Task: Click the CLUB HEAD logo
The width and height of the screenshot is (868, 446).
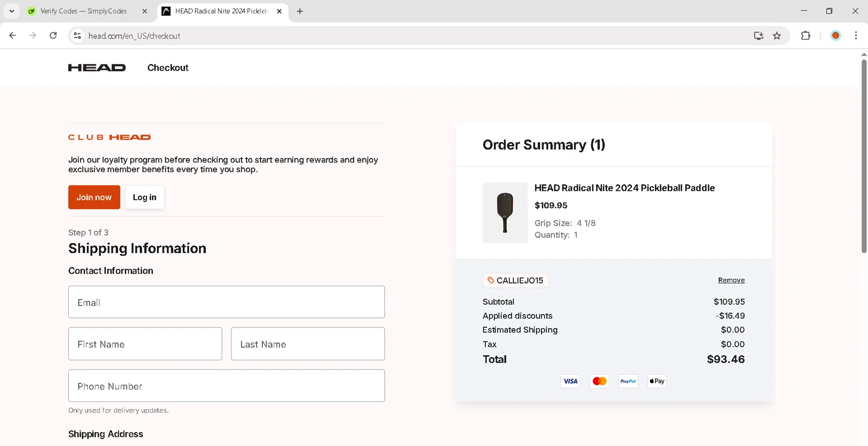Action: pyautogui.click(x=109, y=137)
